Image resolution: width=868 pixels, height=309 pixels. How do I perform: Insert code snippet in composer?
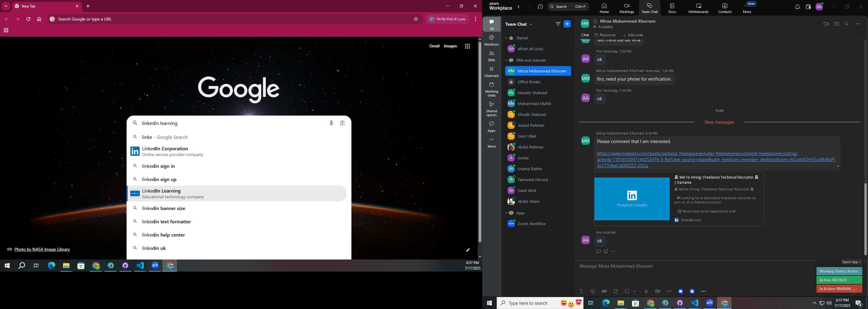(669, 291)
